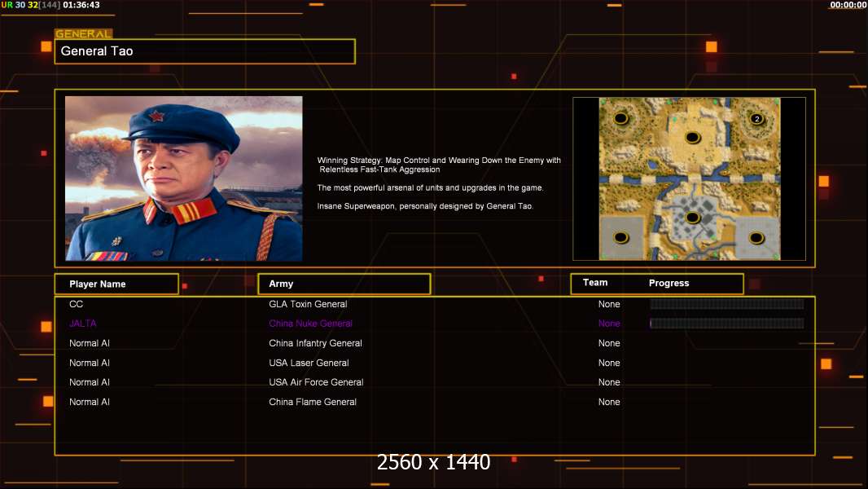This screenshot has height=489, width=868.
Task: Click the None team value for CC
Action: (x=609, y=304)
